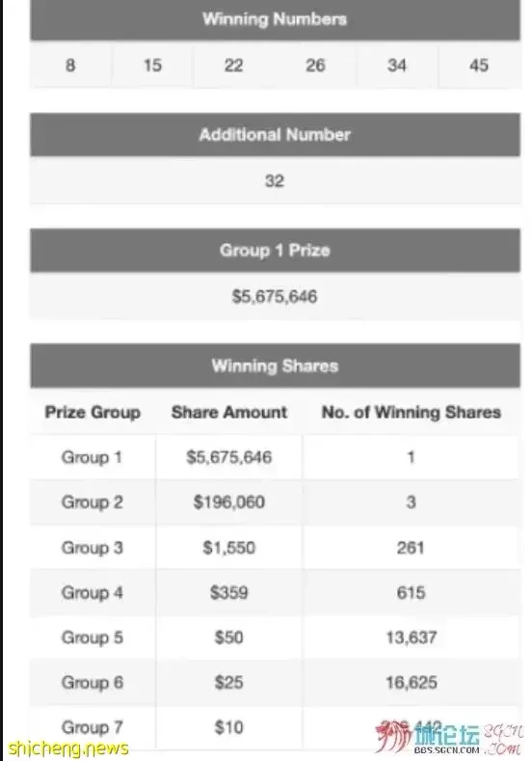Viewport: 532px width, 761px height.
Task: Select winning number 34
Action: coord(397,65)
